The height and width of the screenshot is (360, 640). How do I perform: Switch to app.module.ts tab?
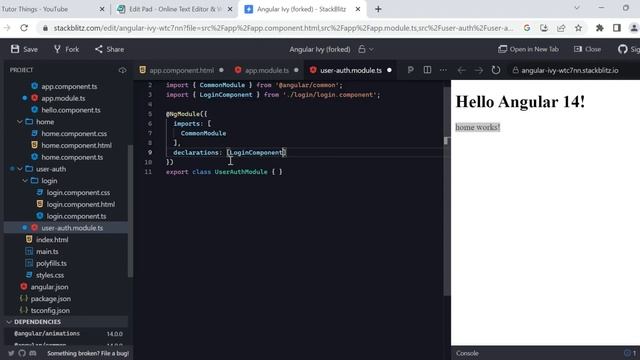point(266,70)
